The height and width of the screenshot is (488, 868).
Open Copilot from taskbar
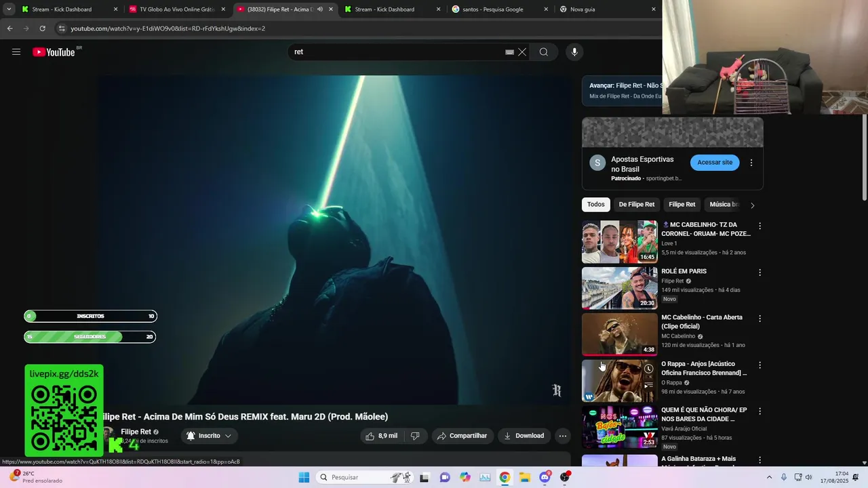point(465,477)
